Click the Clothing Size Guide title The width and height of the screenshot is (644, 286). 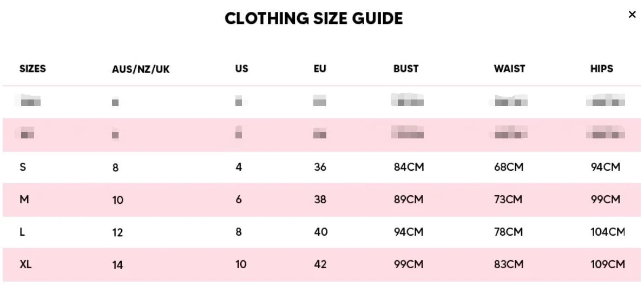click(314, 19)
